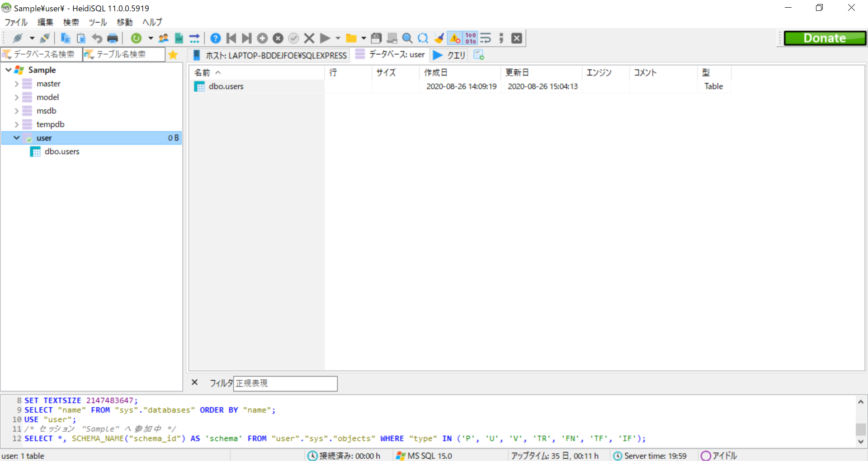Click the CSV import file icon

(179, 38)
